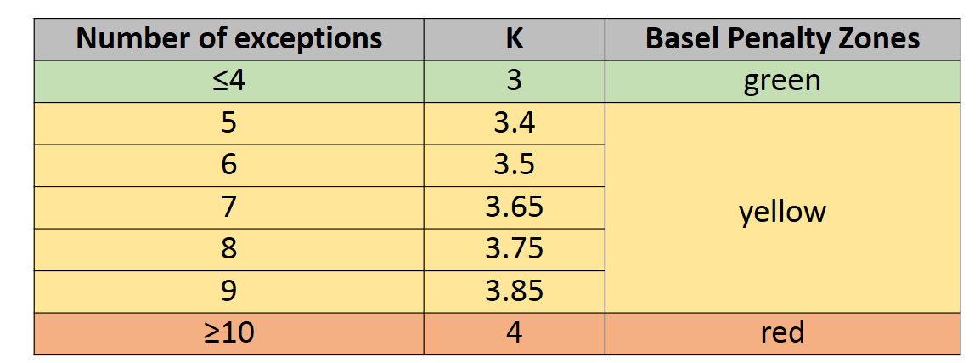Select the K value 3.4 cell
Viewport: 980px width, 363px height.
[x=515, y=123]
